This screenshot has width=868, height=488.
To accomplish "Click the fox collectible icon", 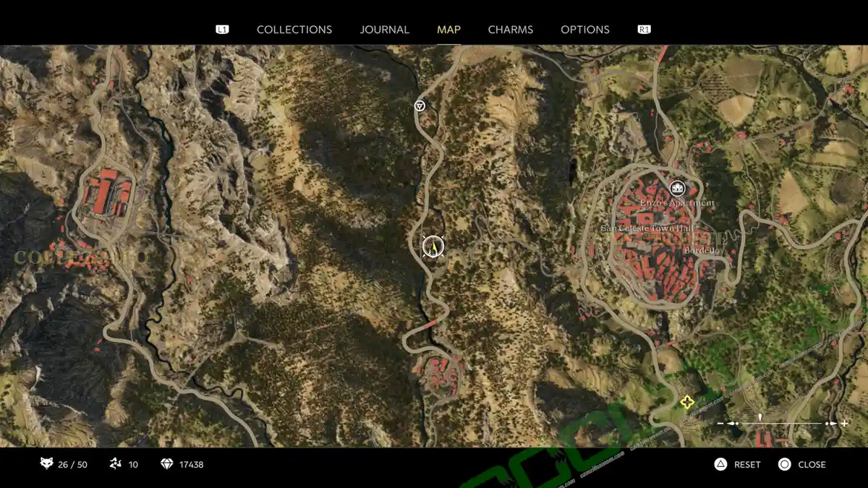I will [x=46, y=464].
